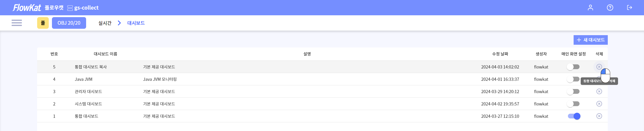
Task: Toggle main screen setting for 시스템 대시보드
Action: [573, 104]
